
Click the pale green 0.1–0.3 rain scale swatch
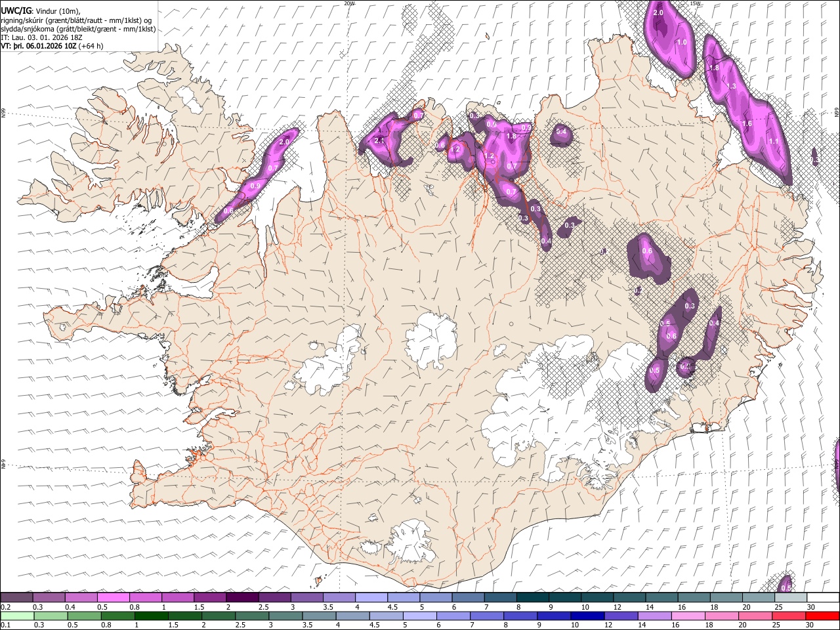pyautogui.click(x=17, y=616)
